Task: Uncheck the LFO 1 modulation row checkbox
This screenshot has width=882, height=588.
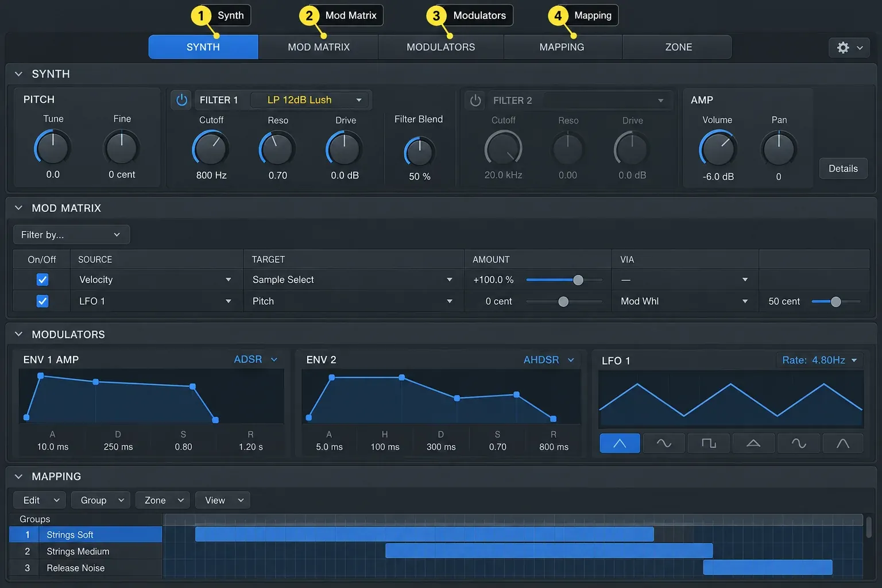Action: (x=42, y=301)
